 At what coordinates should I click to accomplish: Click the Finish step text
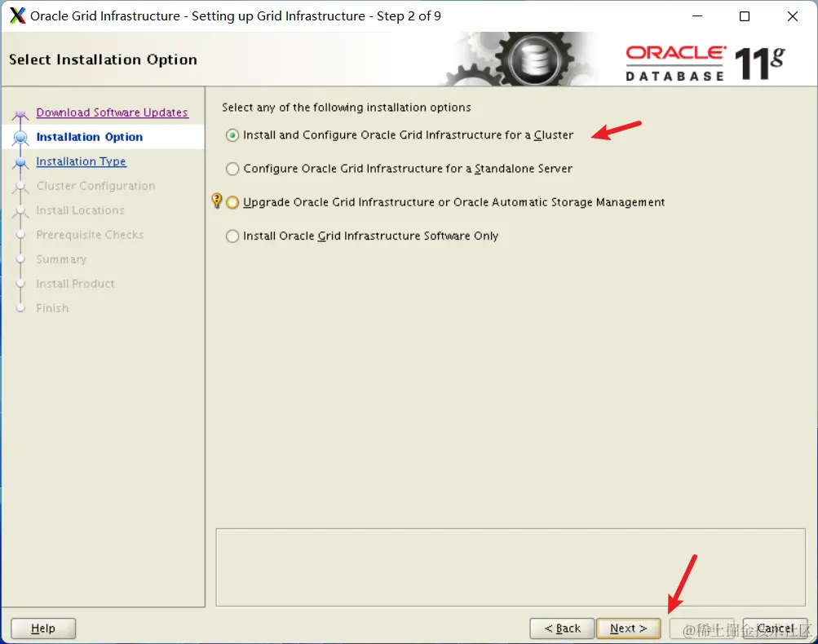tap(52, 308)
